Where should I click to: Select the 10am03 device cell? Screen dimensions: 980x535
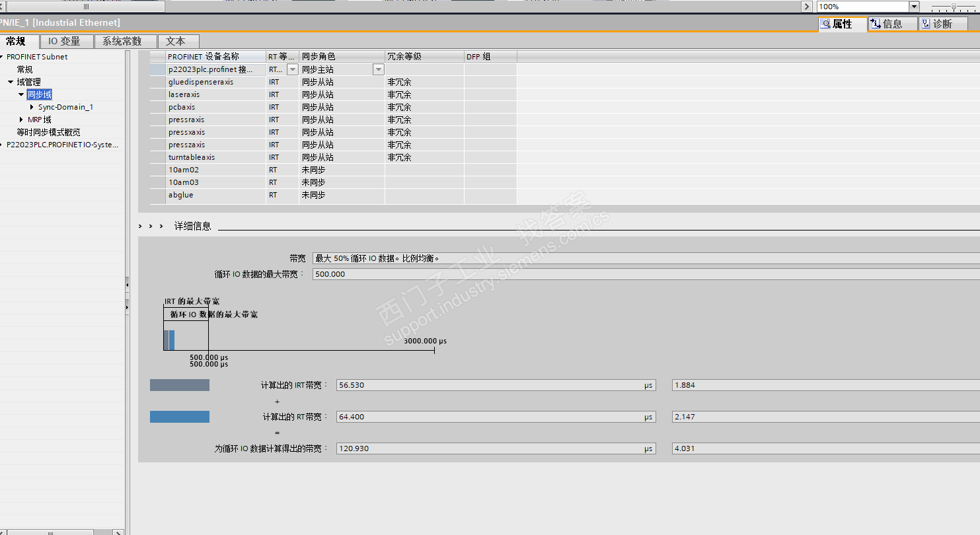[215, 182]
